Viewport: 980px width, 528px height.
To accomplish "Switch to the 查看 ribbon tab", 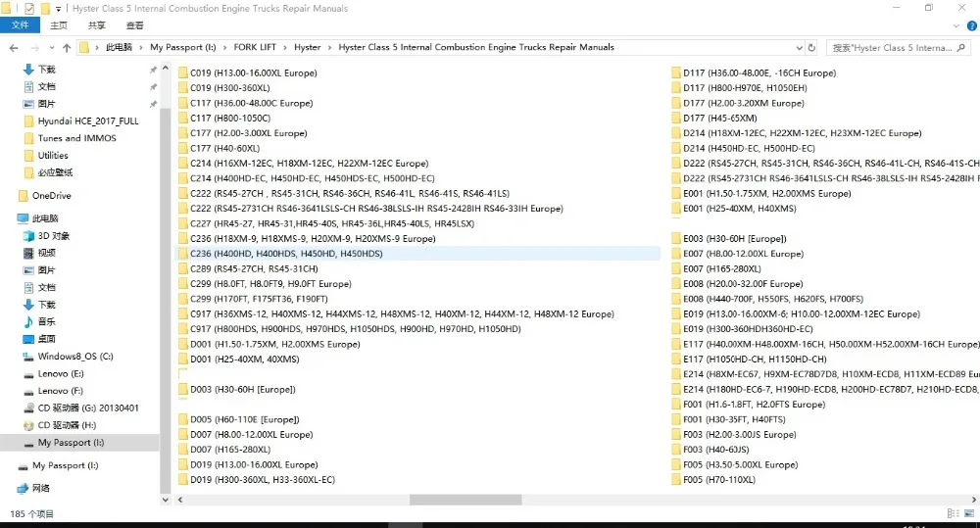I will [x=134, y=25].
